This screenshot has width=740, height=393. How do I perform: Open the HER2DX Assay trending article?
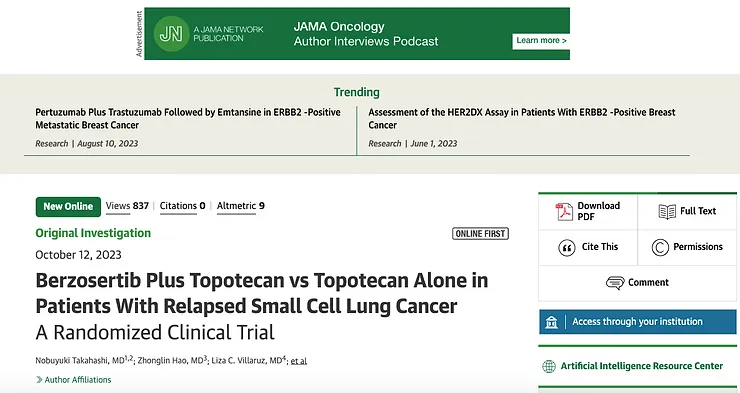tap(521, 118)
